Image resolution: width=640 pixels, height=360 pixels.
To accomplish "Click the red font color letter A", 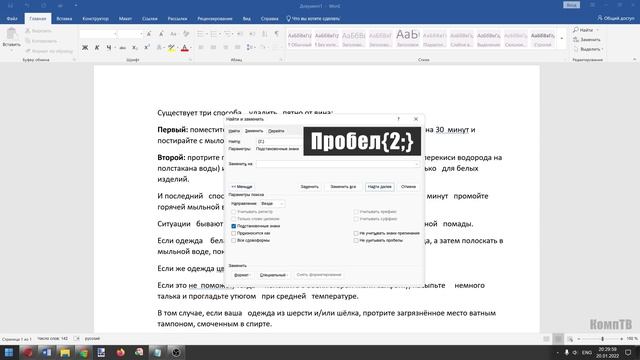I will pos(184,48).
